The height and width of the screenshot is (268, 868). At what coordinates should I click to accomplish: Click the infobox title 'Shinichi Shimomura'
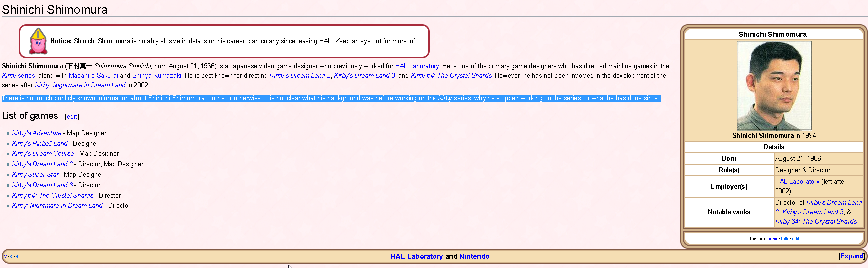click(x=773, y=34)
